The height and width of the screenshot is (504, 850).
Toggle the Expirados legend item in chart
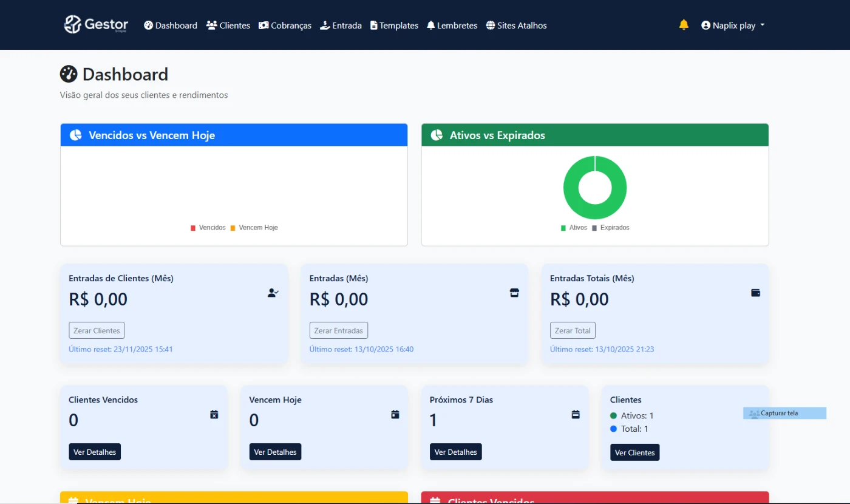point(611,228)
